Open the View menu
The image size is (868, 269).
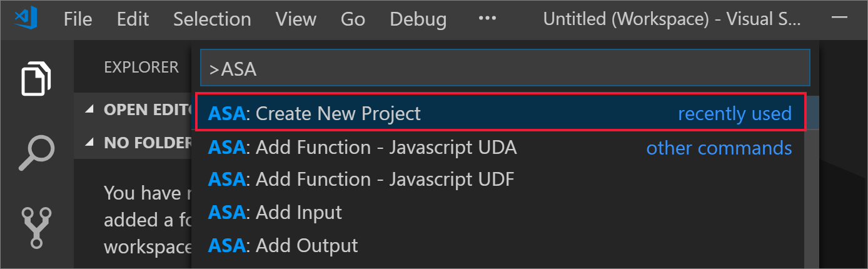pyautogui.click(x=296, y=19)
